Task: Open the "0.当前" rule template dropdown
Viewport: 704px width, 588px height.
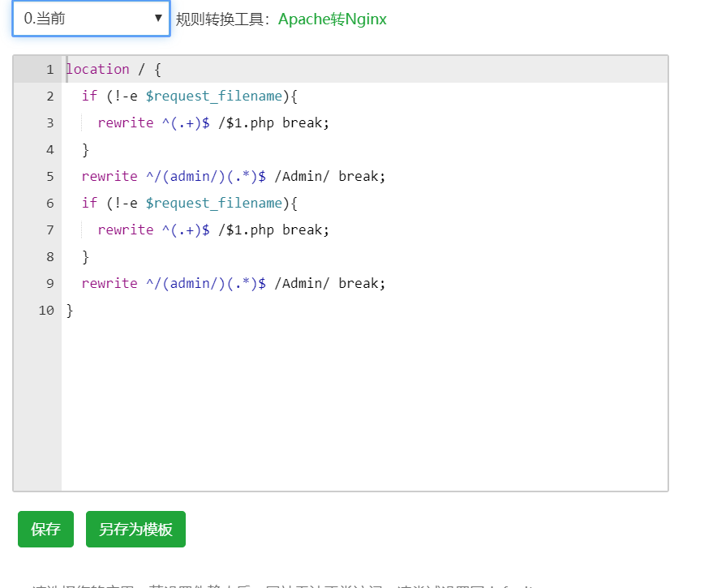Action: click(x=91, y=19)
